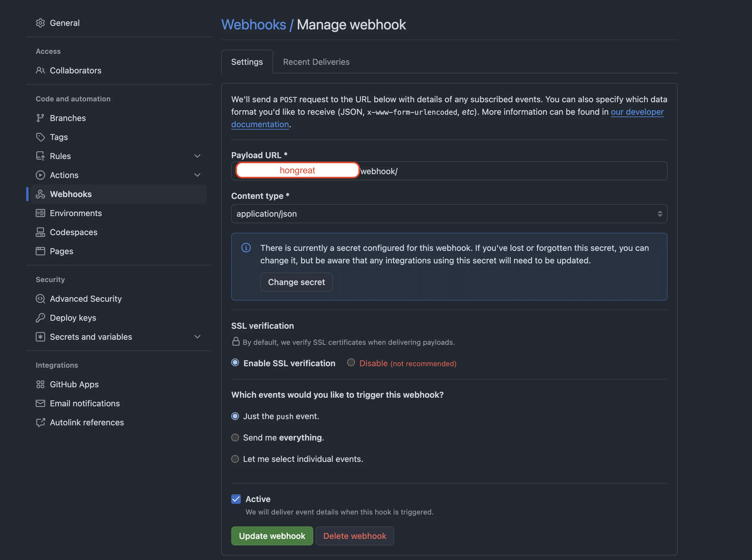The width and height of the screenshot is (752, 560).
Task: Switch to the Recent Deliveries tab
Action: pyautogui.click(x=316, y=62)
